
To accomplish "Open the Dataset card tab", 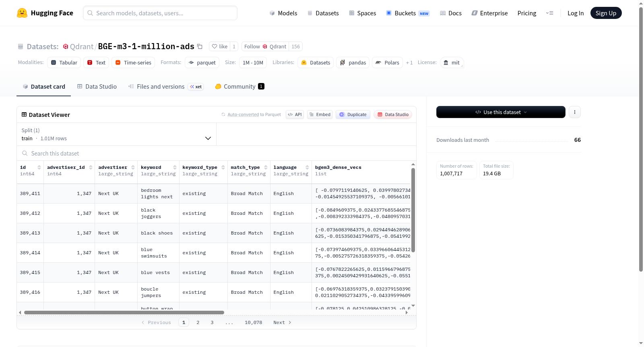I will tap(43, 86).
